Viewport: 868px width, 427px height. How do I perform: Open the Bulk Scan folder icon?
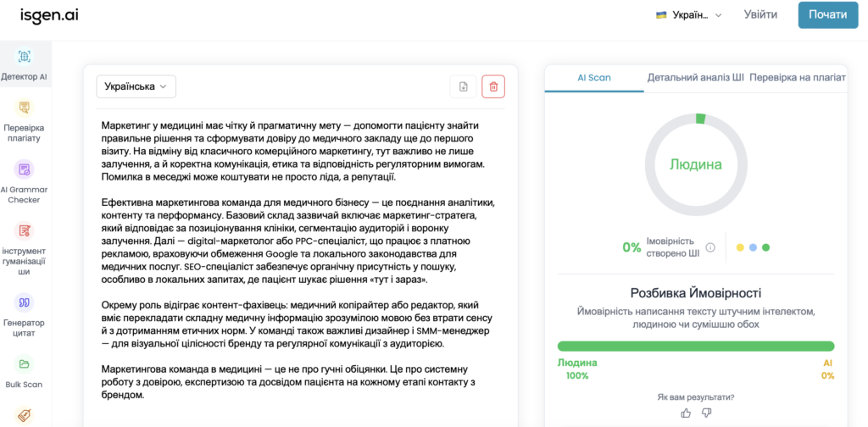(25, 364)
